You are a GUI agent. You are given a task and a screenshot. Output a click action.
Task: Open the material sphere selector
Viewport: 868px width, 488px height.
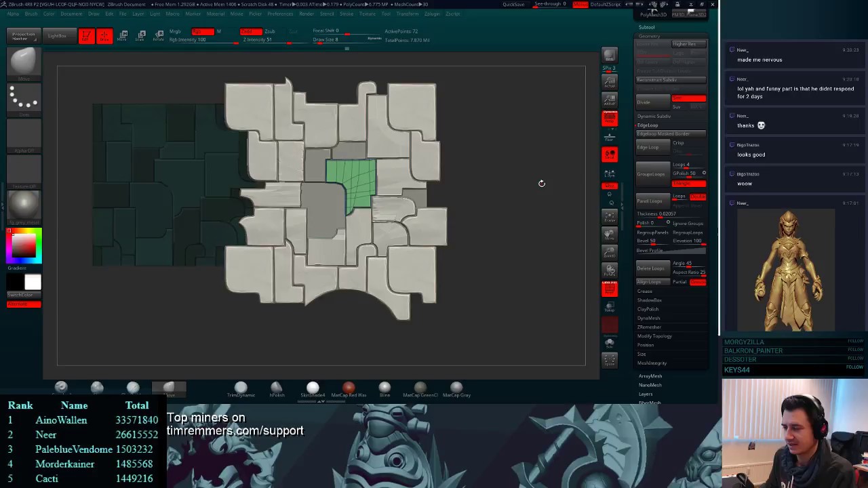click(x=24, y=206)
